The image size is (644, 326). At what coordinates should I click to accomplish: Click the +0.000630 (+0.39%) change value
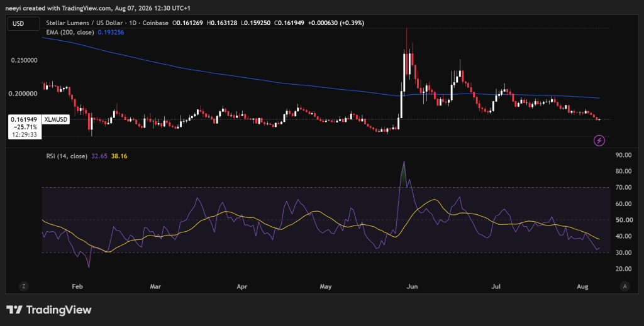[x=336, y=23]
